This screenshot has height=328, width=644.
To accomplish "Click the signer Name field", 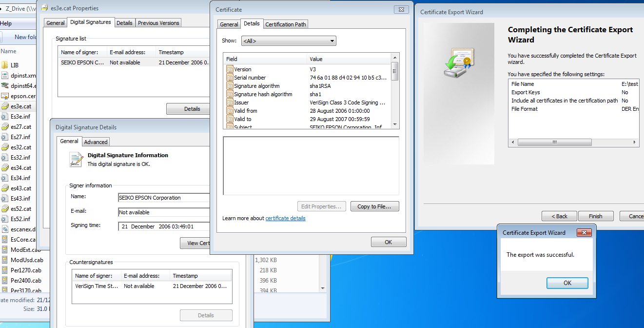I will (x=164, y=198).
